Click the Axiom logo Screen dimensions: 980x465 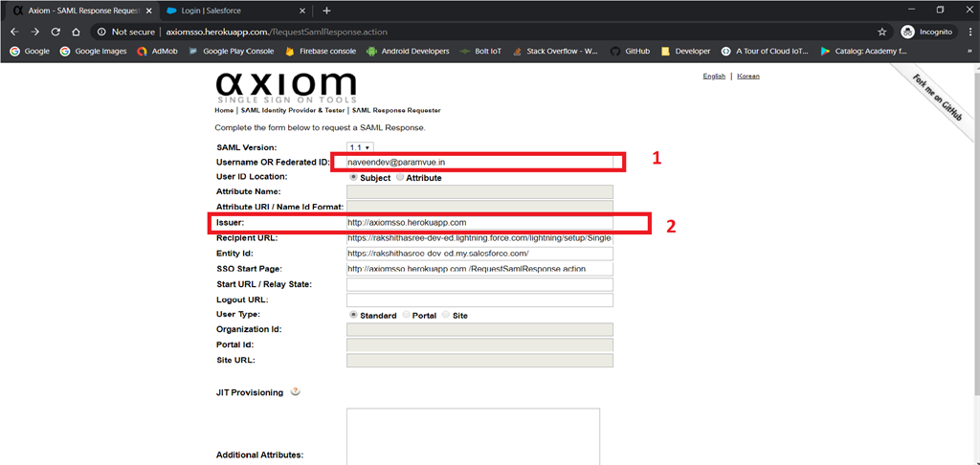click(286, 87)
